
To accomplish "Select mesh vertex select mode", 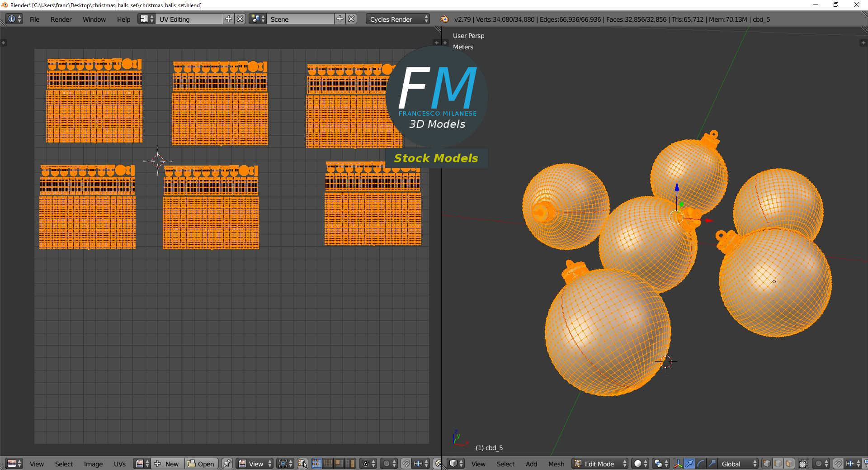I will 767,464.
